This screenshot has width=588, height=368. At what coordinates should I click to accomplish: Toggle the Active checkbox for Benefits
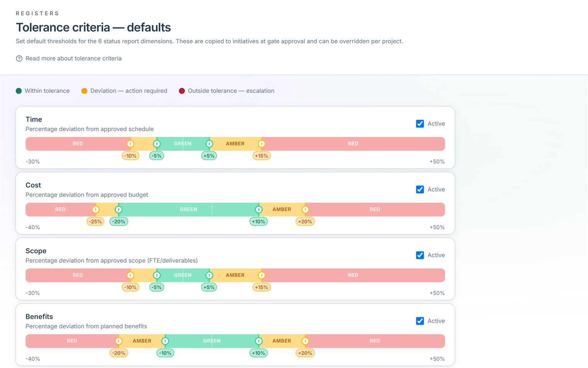[420, 321]
